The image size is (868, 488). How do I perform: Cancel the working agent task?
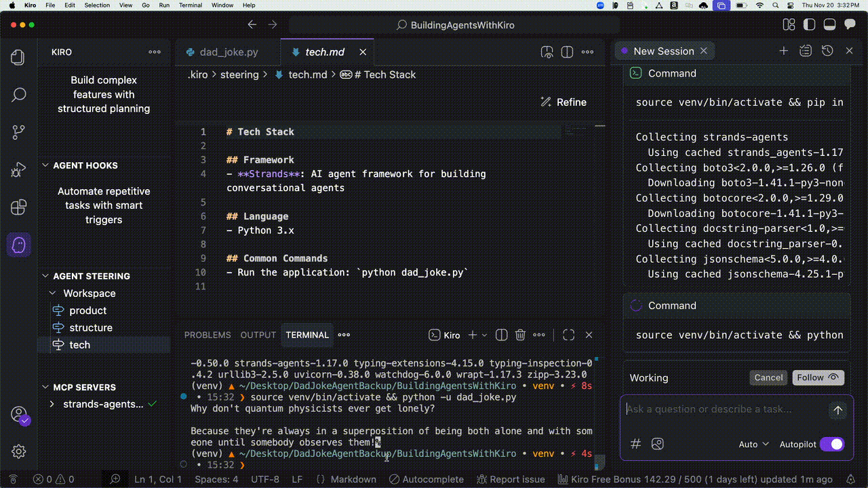coord(768,378)
